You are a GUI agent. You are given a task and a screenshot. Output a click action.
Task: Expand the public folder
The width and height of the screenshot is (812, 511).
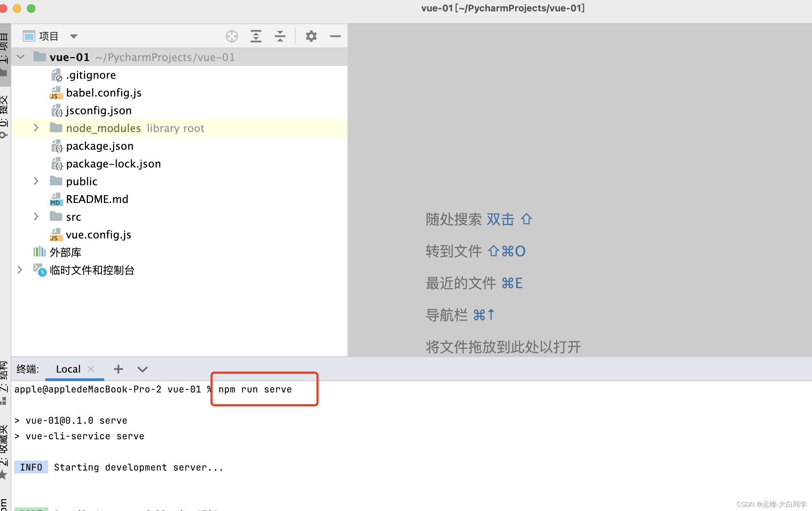pos(36,181)
